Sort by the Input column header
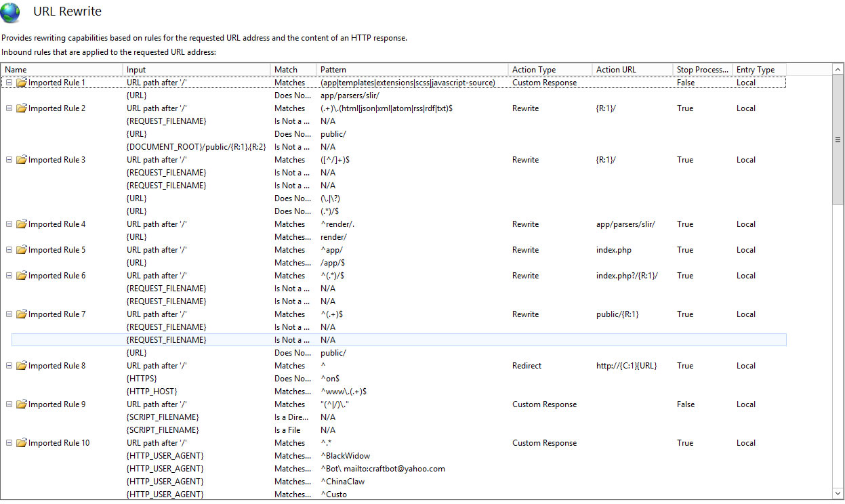 tap(197, 70)
